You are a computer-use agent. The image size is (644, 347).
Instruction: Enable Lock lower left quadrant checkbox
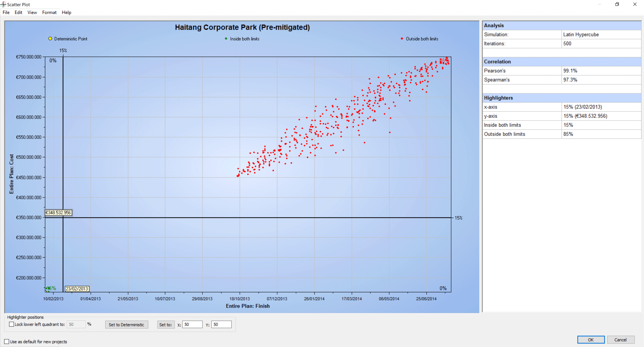click(x=12, y=324)
